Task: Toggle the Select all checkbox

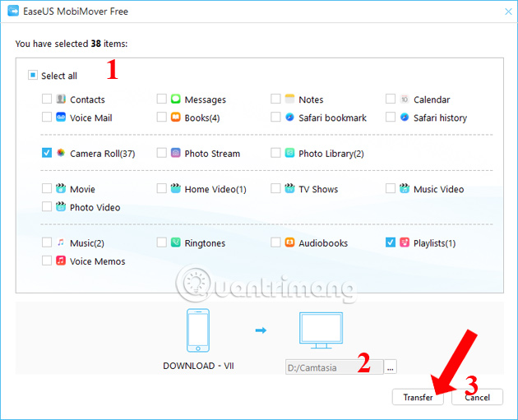Action: pyautogui.click(x=33, y=76)
